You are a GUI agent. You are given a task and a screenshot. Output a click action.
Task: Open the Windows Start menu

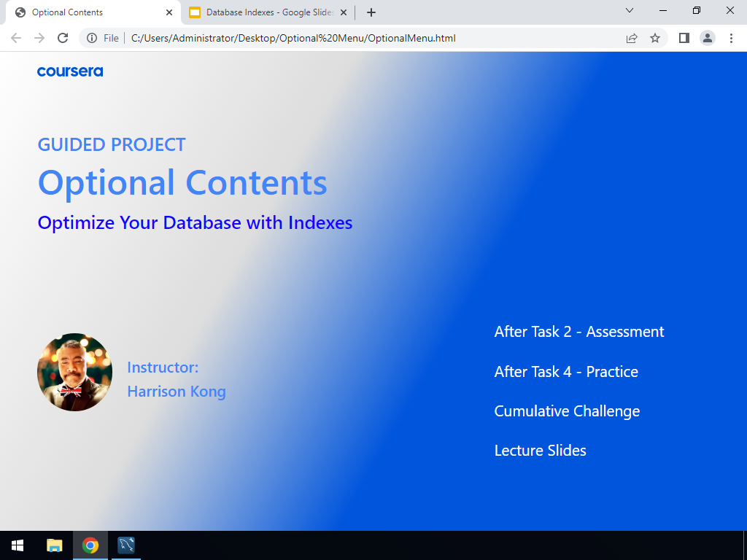18,545
